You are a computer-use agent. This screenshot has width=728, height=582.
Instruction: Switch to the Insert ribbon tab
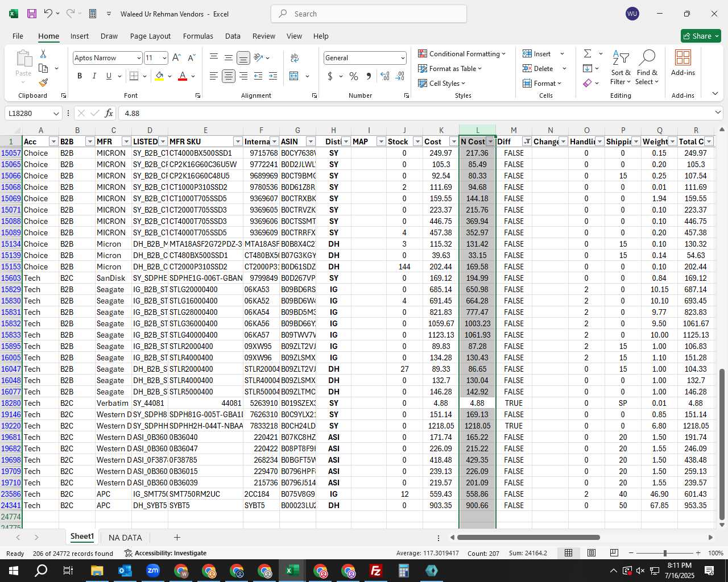point(80,36)
